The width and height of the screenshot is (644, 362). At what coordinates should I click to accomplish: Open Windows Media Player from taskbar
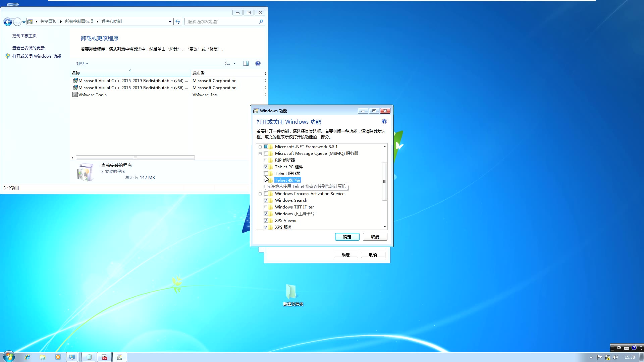pos(58,357)
